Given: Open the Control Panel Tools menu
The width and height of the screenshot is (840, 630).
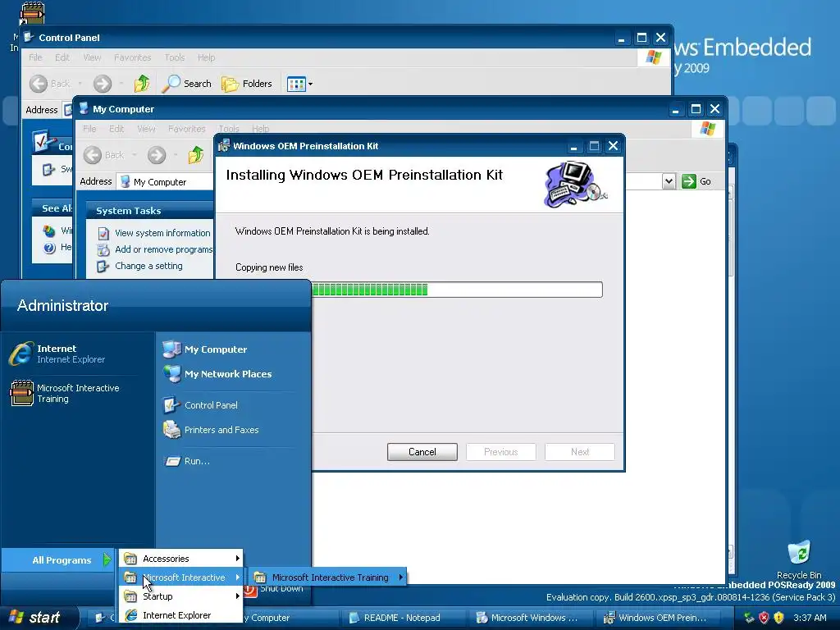Looking at the screenshot, I should click(175, 57).
